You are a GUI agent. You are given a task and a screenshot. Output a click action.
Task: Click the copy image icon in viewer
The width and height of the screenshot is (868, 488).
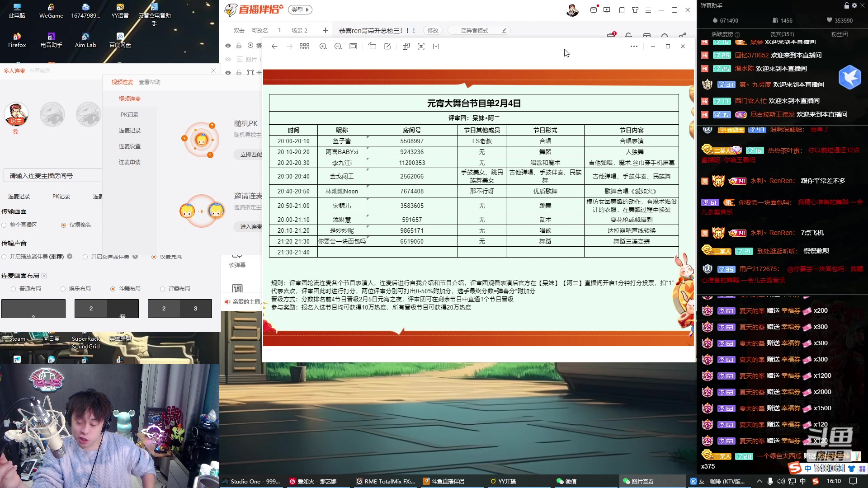[406, 47]
